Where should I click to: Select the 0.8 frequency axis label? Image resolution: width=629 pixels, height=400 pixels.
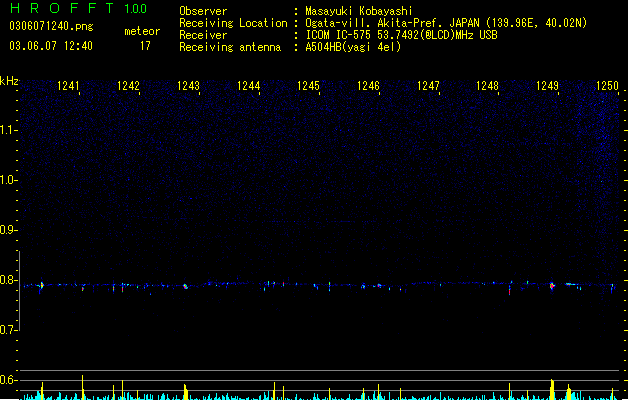point(8,280)
